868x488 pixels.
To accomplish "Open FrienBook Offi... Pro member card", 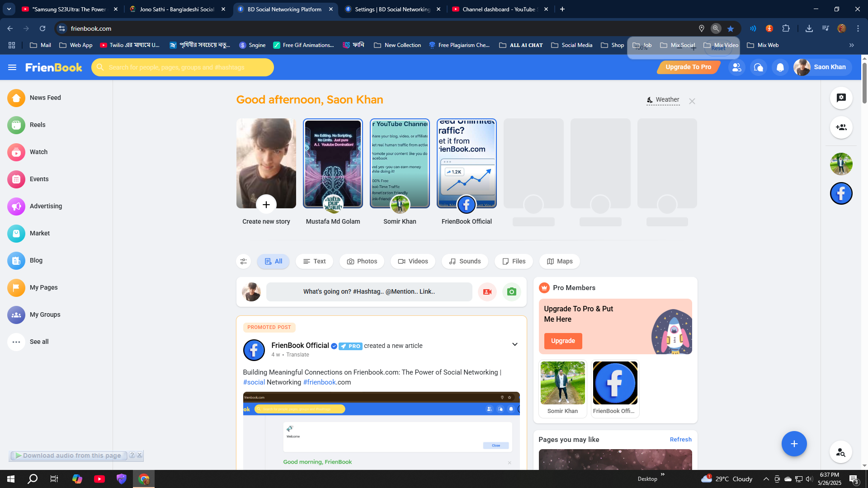I will (615, 389).
